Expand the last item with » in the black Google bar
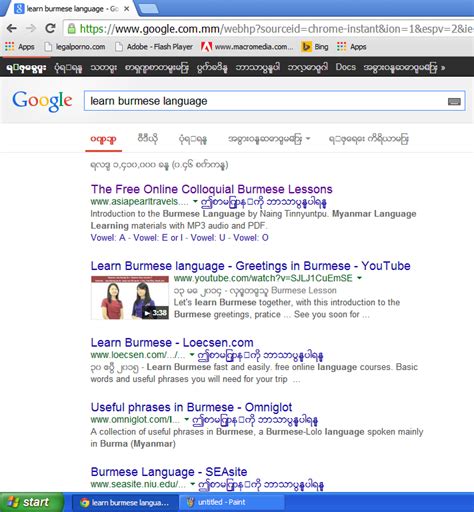 coord(404,67)
